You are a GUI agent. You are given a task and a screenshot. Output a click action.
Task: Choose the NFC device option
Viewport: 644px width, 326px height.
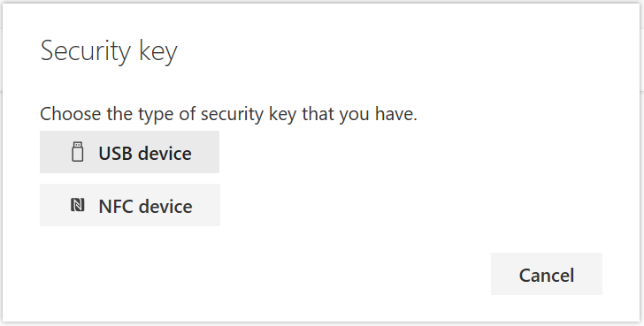[130, 205]
